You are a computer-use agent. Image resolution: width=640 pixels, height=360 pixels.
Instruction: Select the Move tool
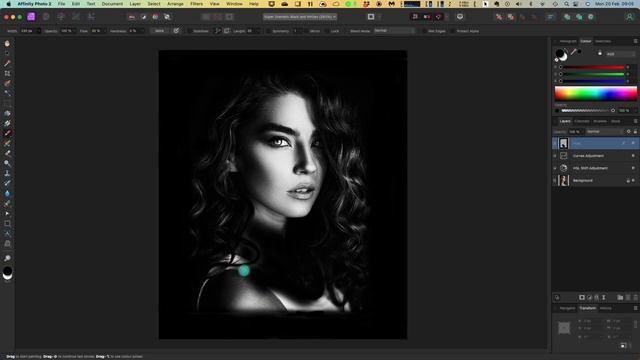pos(7,53)
